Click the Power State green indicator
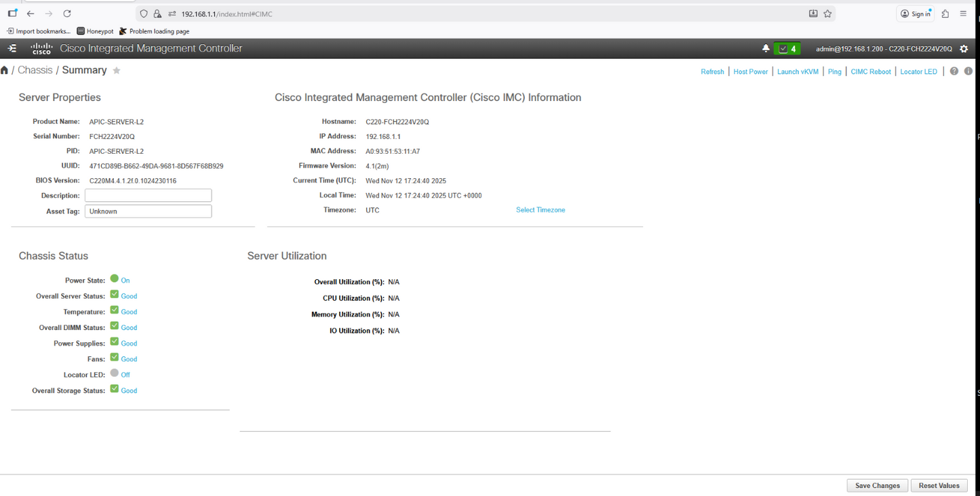The width and height of the screenshot is (980, 496). coord(115,278)
